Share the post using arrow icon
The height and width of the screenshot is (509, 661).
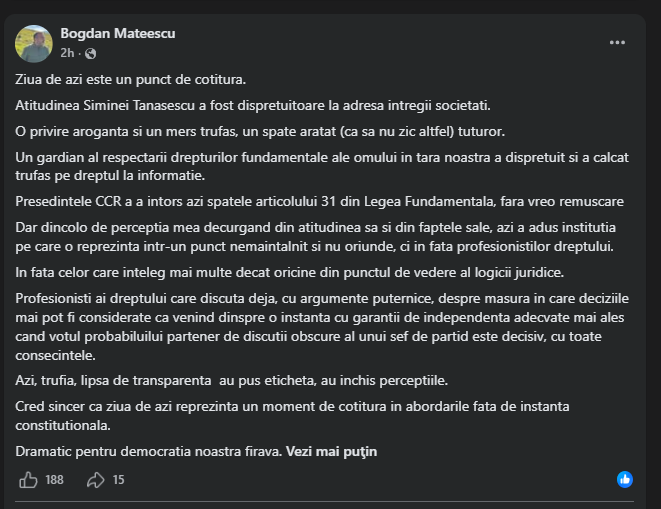pyautogui.click(x=96, y=480)
